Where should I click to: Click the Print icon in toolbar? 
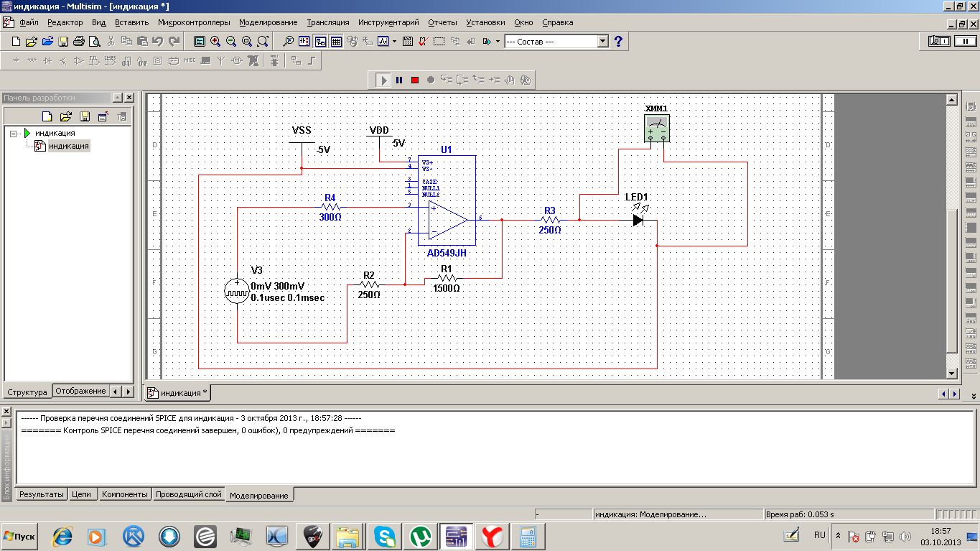79,42
